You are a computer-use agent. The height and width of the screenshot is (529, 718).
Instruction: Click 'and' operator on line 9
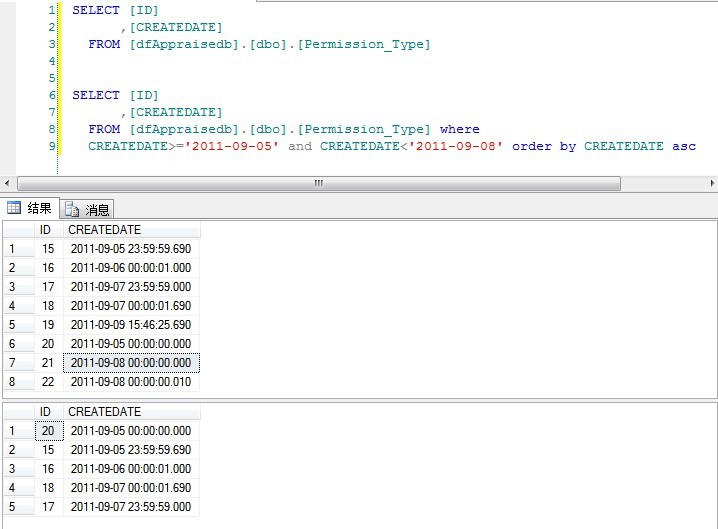[300, 146]
